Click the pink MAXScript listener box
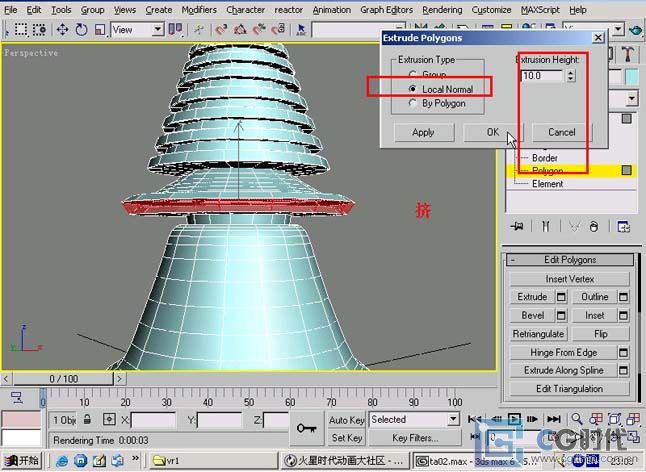This screenshot has width=646, height=472. pyautogui.click(x=21, y=420)
